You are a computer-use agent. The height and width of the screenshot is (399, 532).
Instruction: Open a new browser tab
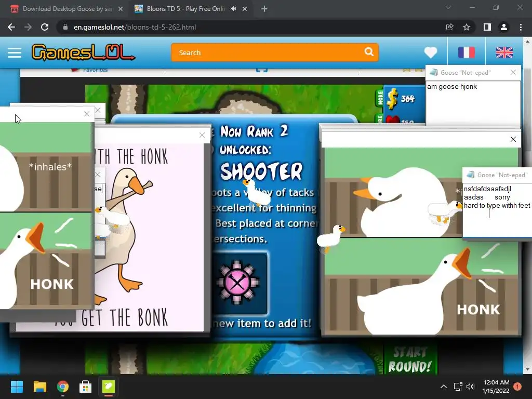[x=264, y=9]
